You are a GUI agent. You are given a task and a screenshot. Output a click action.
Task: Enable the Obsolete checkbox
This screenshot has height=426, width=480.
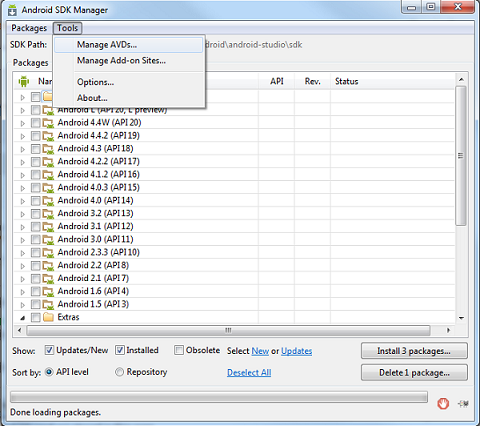[179, 350]
